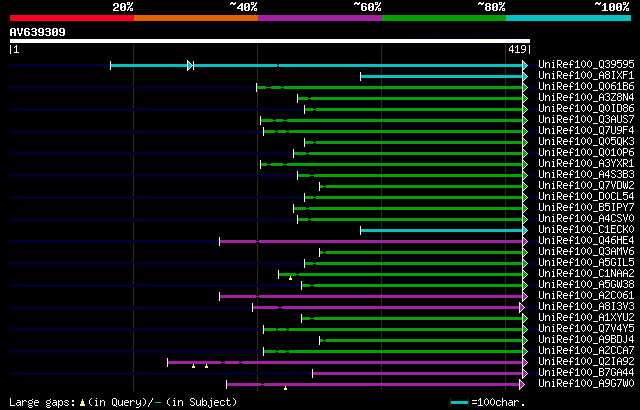Click the mid-bar arrowhead in the Q39595 alignment
The image size is (640, 410).
coord(190,65)
